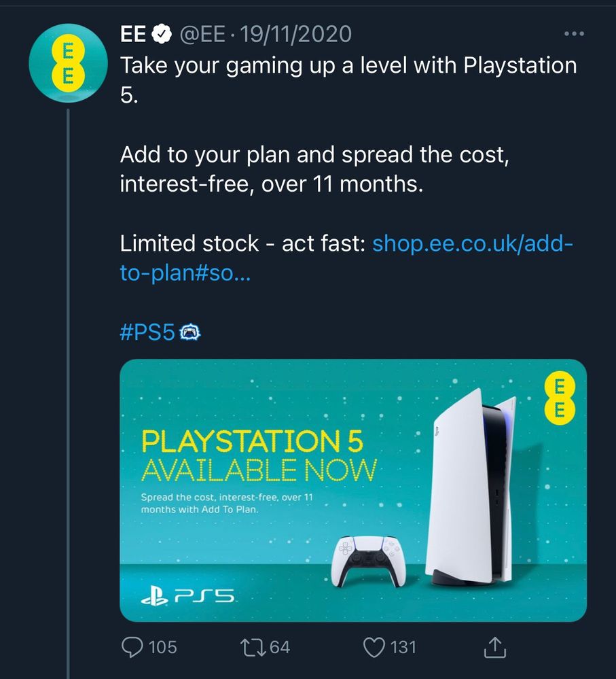
Task: Click the 131 likes count
Action: 403,647
